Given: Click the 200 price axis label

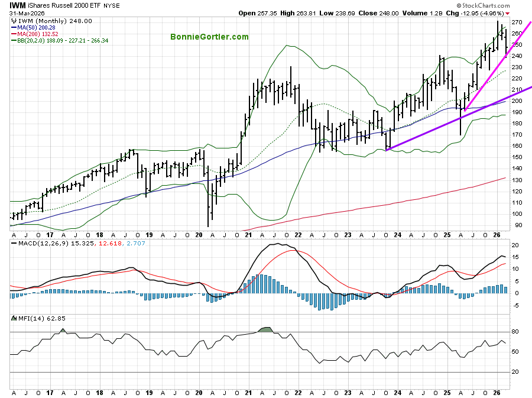Looking at the screenshot, I should coord(515,101).
